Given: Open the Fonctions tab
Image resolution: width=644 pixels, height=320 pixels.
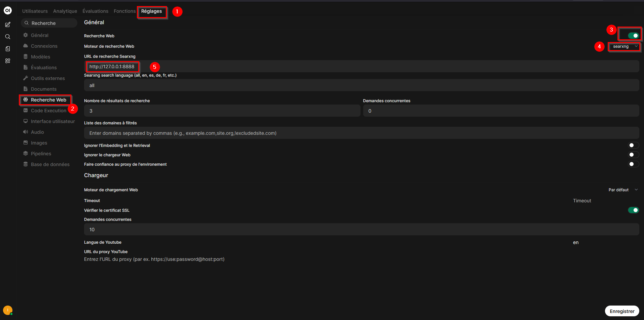Looking at the screenshot, I should [124, 11].
